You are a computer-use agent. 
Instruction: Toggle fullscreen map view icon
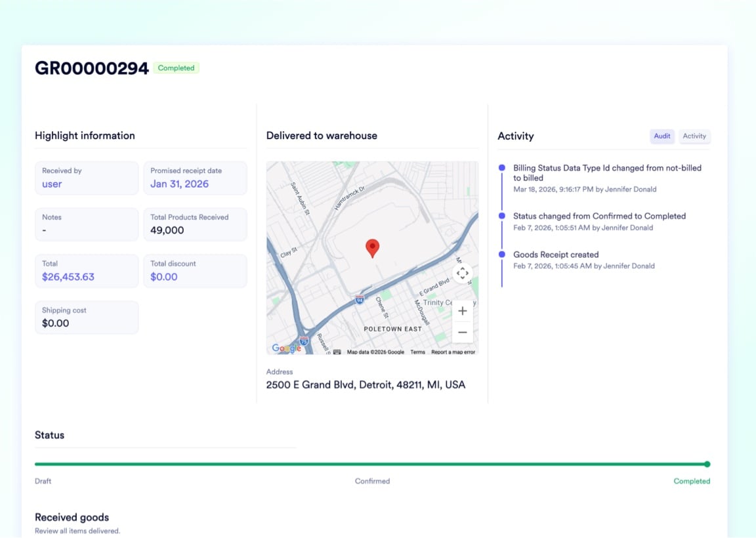pyautogui.click(x=463, y=274)
